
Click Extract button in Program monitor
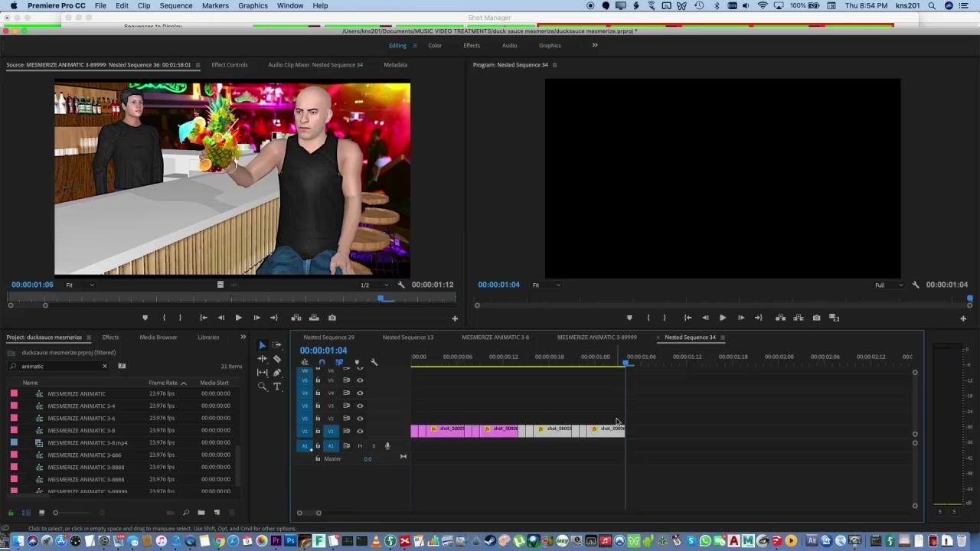point(798,318)
